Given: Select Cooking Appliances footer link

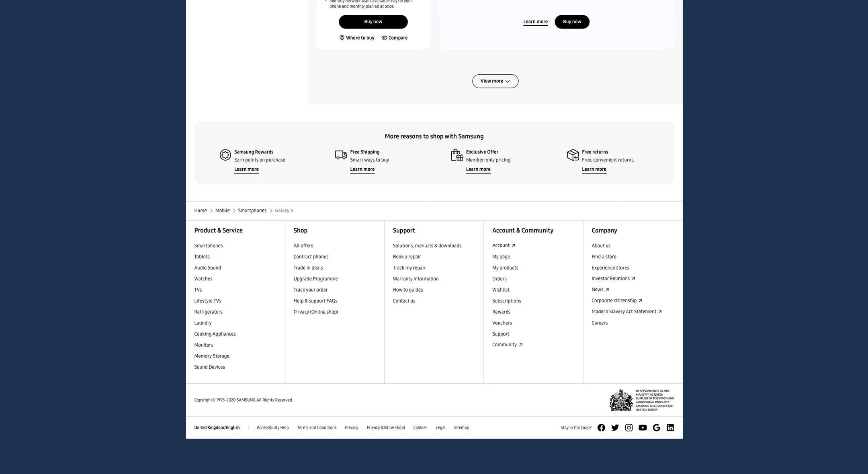Looking at the screenshot, I should [215, 334].
